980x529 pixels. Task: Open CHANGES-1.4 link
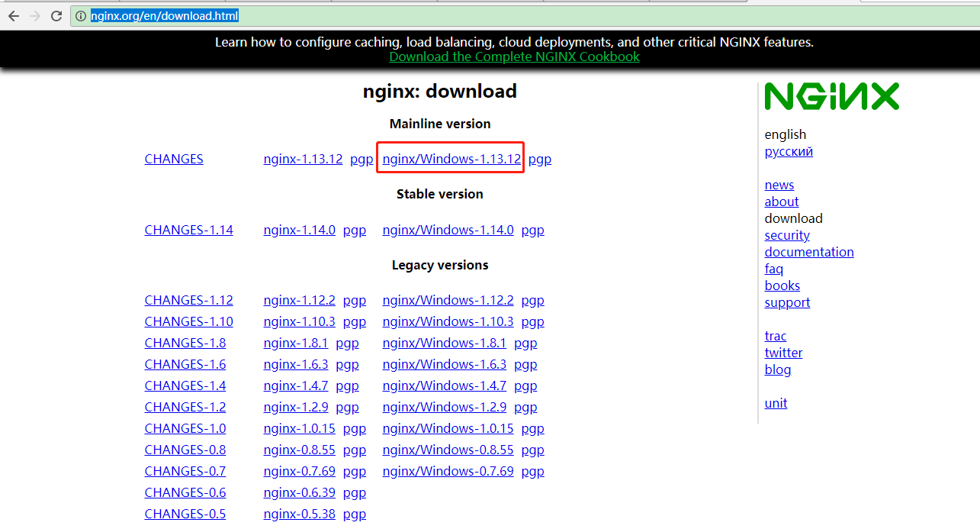coord(185,385)
